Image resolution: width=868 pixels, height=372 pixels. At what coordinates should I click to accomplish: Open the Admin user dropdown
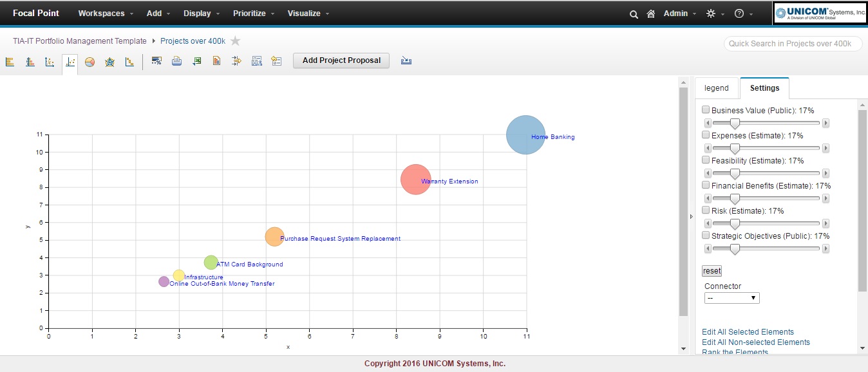pos(680,14)
